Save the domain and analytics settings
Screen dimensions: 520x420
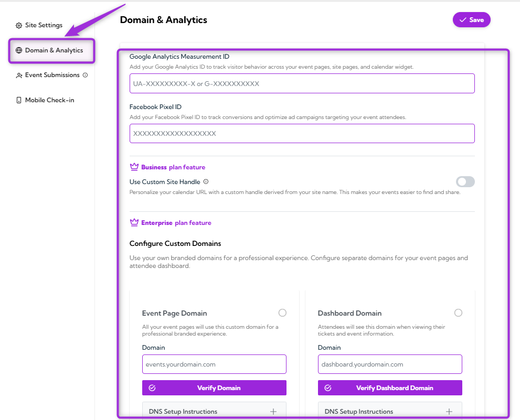tap(471, 19)
